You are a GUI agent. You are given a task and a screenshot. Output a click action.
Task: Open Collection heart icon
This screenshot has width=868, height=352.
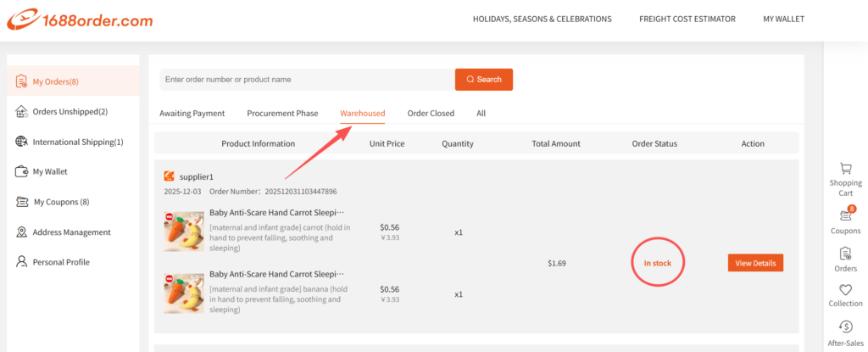[x=844, y=290]
